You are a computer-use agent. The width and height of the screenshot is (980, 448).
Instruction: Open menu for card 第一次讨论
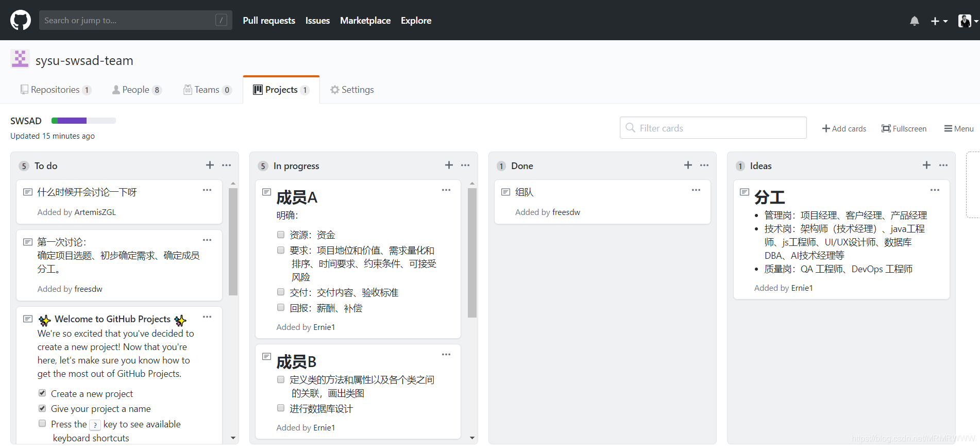[207, 240]
